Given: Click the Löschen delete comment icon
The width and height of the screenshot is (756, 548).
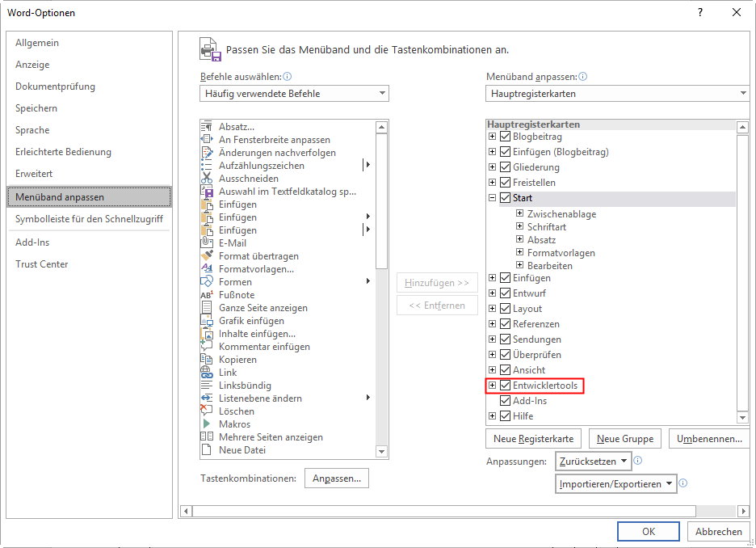Looking at the screenshot, I should [x=206, y=411].
